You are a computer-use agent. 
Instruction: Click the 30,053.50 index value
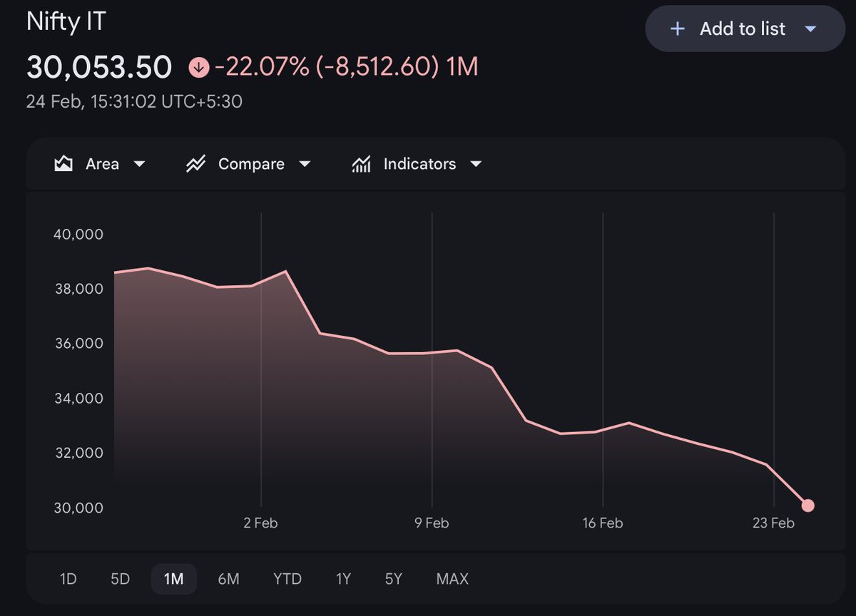point(99,67)
